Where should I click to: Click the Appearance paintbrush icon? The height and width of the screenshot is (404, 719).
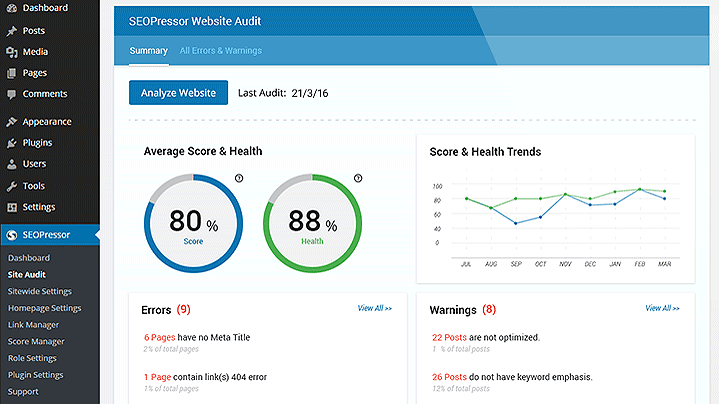(x=11, y=122)
